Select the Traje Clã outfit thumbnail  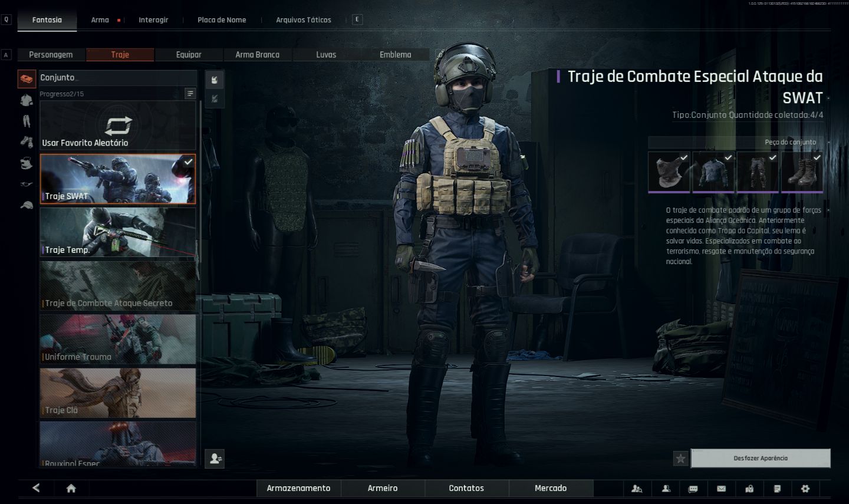(x=118, y=393)
